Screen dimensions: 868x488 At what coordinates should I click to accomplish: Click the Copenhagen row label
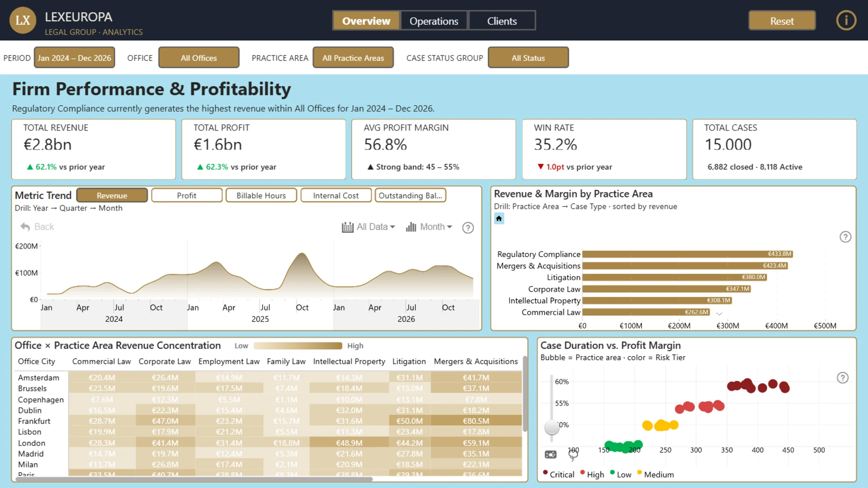pyautogui.click(x=41, y=400)
